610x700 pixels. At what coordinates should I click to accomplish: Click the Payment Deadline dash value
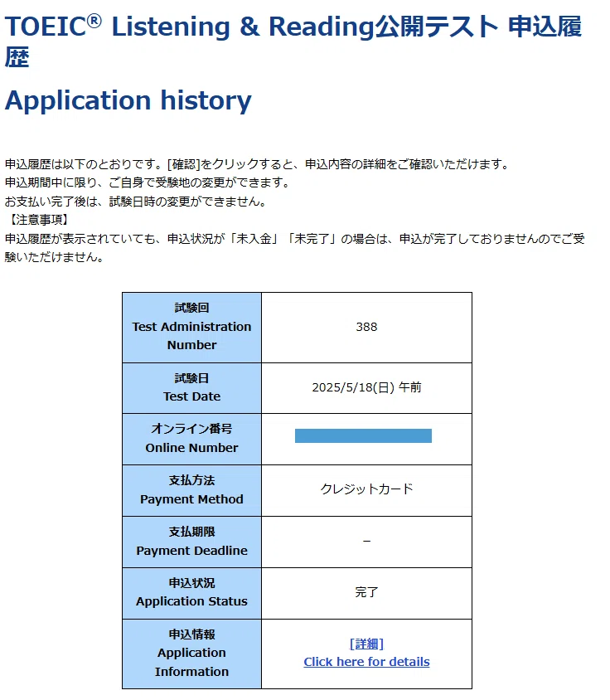click(x=366, y=541)
